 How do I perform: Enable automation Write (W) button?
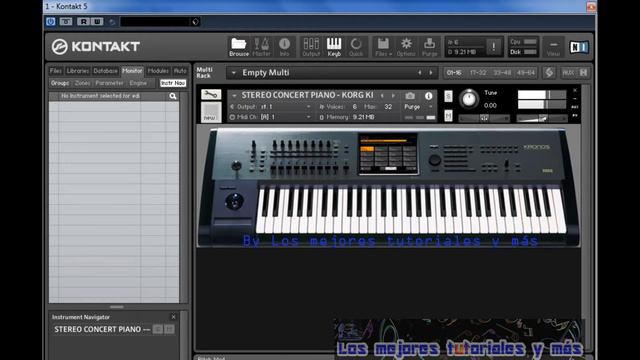click(x=97, y=22)
